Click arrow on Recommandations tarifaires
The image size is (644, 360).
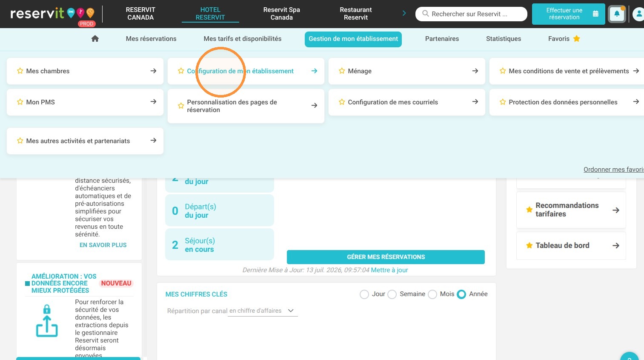click(615, 210)
